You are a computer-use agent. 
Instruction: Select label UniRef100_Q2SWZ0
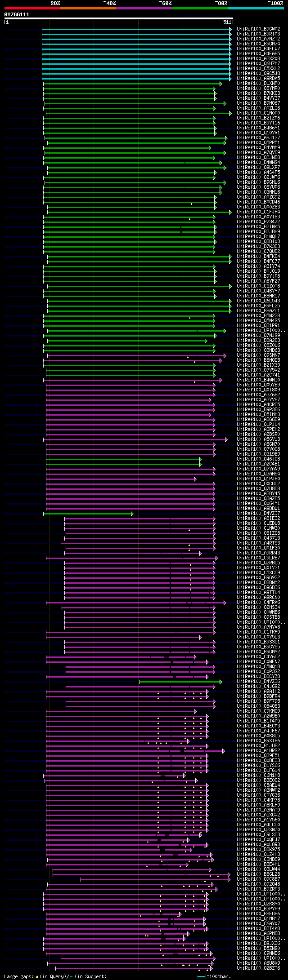(258, 829)
